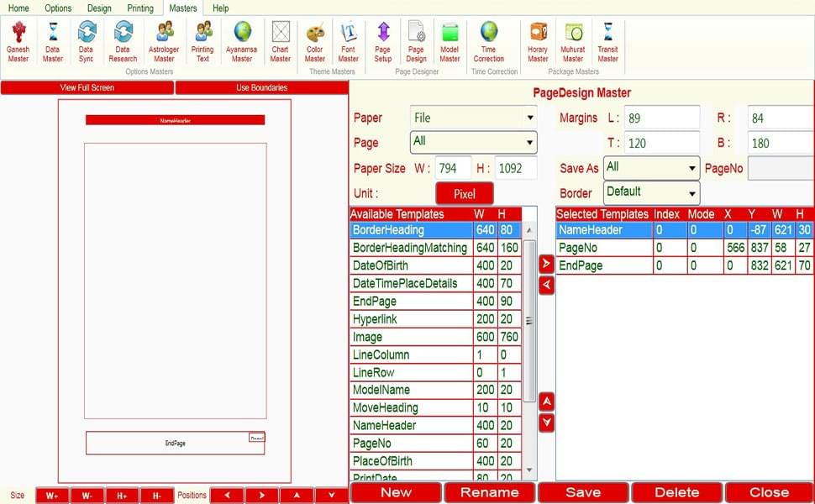This screenshot has height=504, width=815.
Task: Open the Printing menu
Action: [x=140, y=8]
